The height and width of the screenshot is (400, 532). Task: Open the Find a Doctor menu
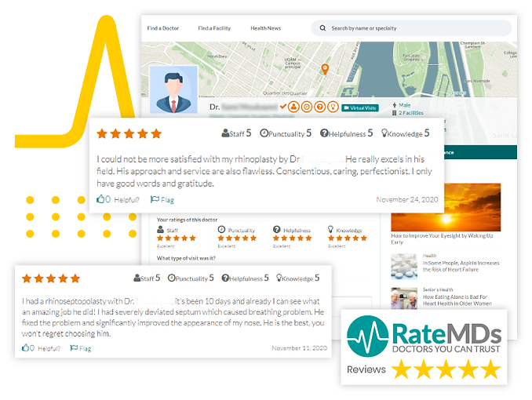163,28
